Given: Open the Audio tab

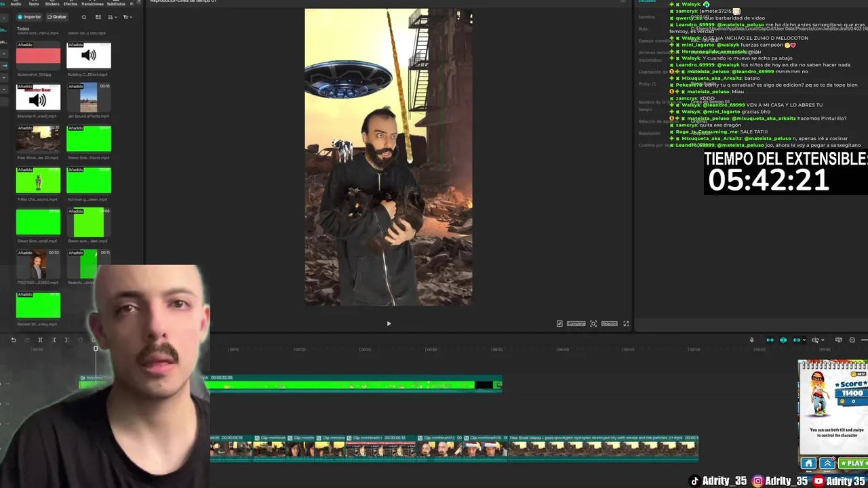Looking at the screenshot, I should click(x=16, y=3).
